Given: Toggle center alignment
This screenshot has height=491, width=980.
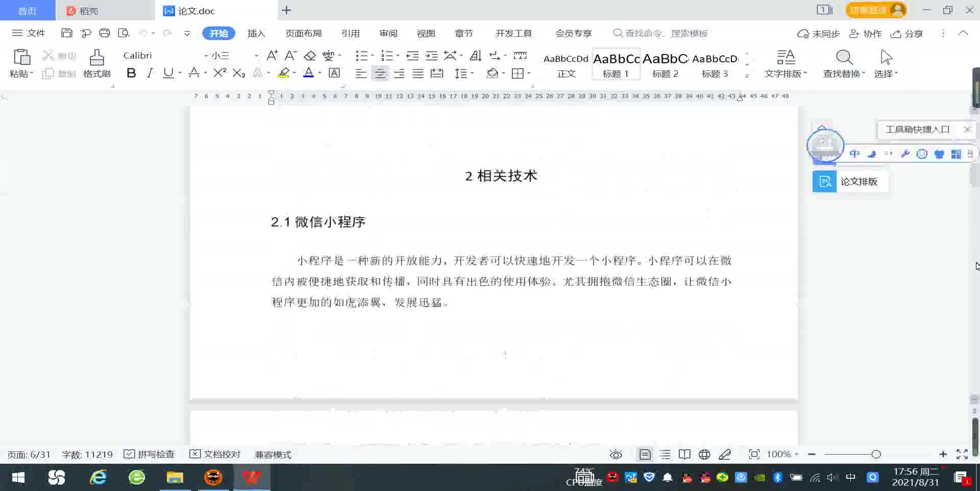Looking at the screenshot, I should pyautogui.click(x=380, y=73).
